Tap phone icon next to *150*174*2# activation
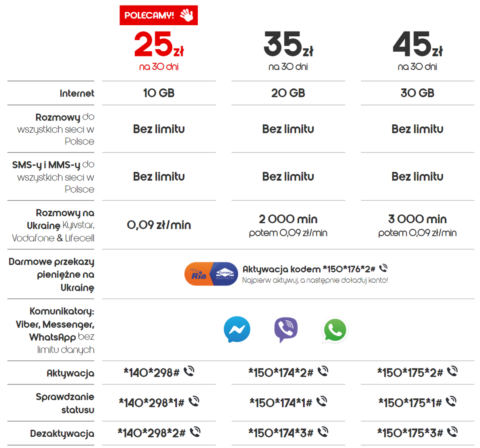The width and height of the screenshot is (480, 448). [323, 372]
